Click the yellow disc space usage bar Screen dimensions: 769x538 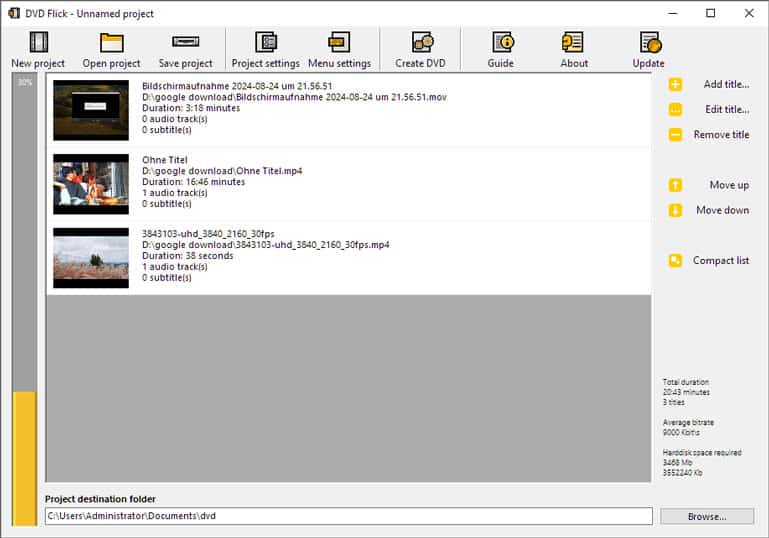(x=25, y=459)
